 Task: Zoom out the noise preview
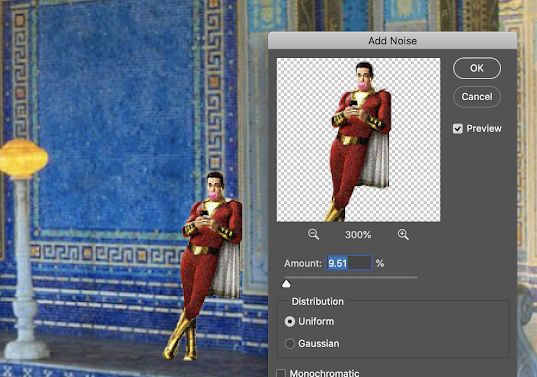[x=313, y=235]
